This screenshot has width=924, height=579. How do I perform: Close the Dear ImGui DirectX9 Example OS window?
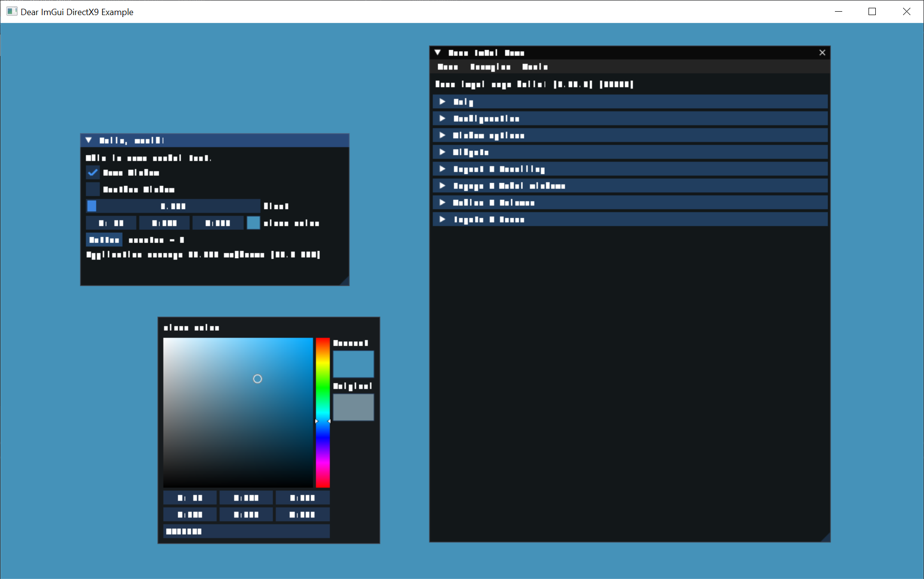pyautogui.click(x=906, y=11)
